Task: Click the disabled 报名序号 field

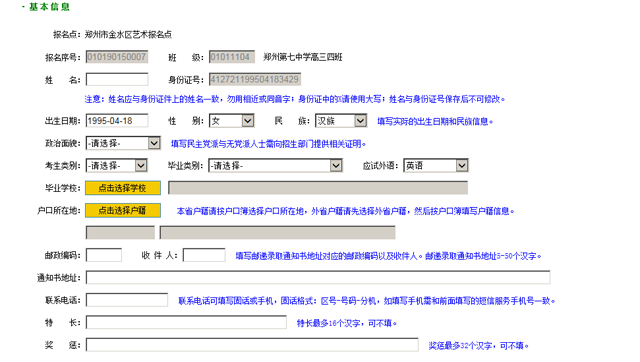Action: [x=117, y=57]
